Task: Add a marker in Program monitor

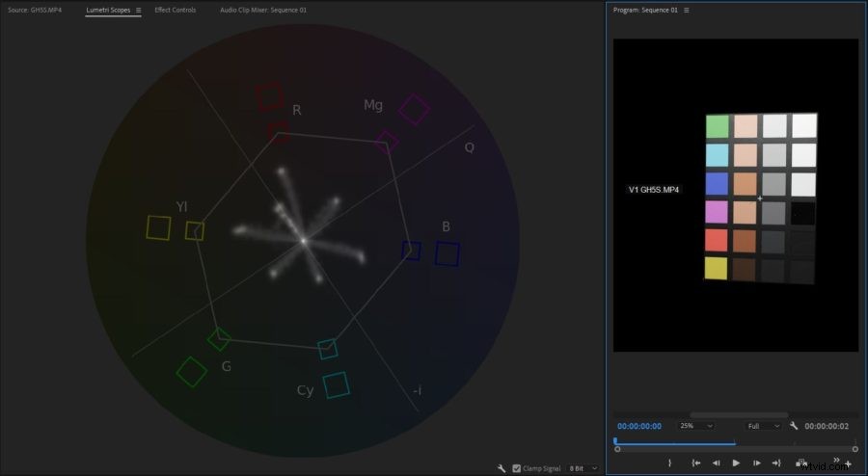Action: coord(669,463)
